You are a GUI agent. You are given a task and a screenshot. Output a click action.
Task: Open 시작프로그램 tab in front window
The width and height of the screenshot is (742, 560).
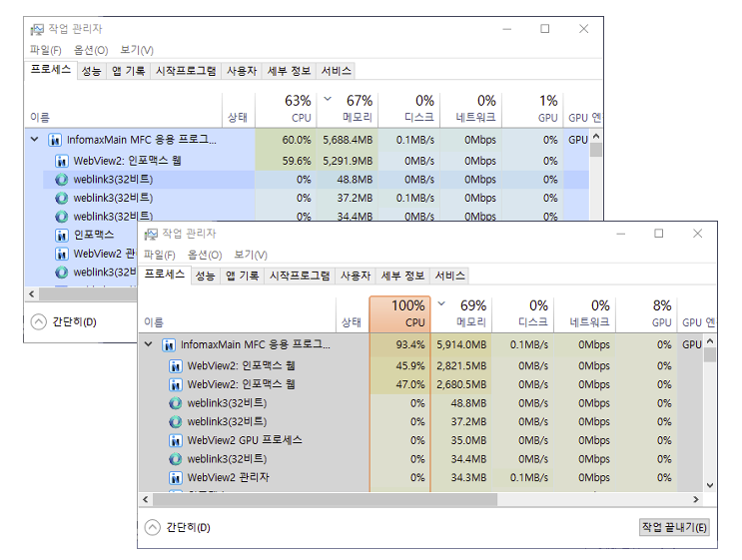pyautogui.click(x=300, y=276)
